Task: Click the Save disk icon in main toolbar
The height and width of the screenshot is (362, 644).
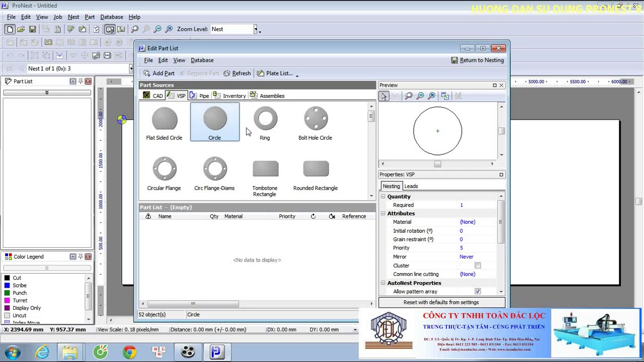Action: point(33,29)
